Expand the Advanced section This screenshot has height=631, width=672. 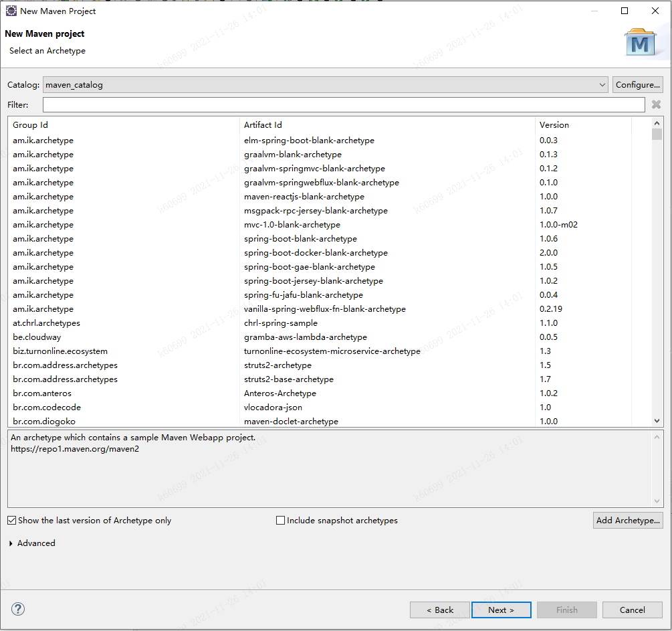pos(31,543)
